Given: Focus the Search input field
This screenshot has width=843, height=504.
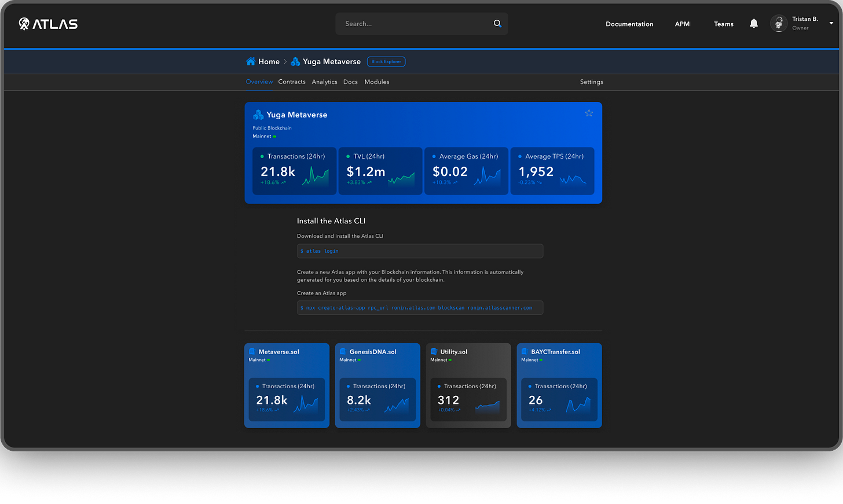Looking at the screenshot, I should pyautogui.click(x=422, y=24).
